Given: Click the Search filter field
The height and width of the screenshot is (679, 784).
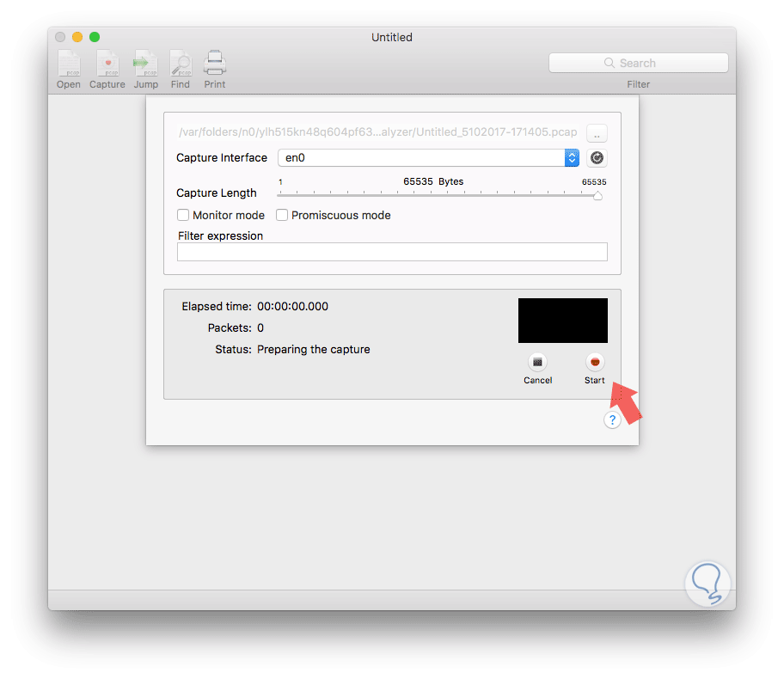Looking at the screenshot, I should (638, 63).
